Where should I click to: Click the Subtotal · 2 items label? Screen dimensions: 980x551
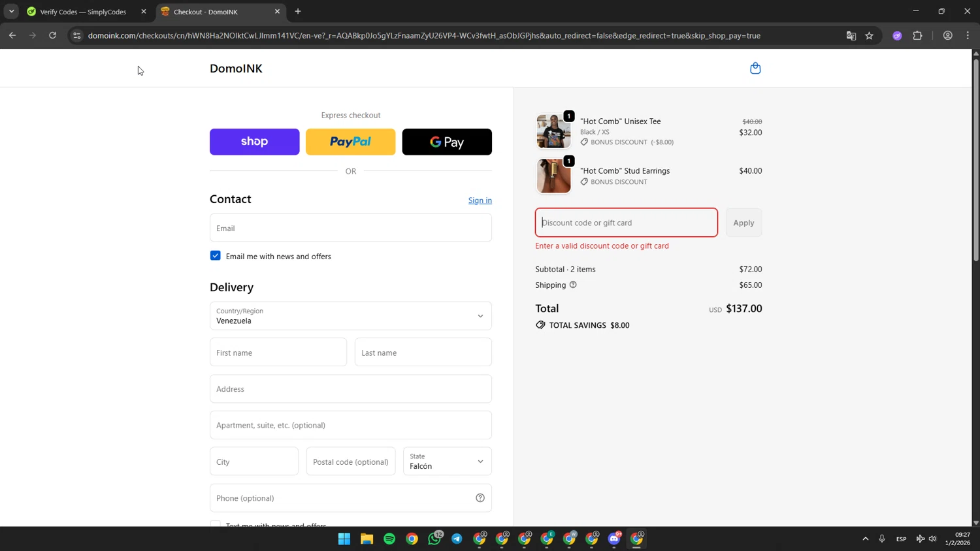(565, 269)
